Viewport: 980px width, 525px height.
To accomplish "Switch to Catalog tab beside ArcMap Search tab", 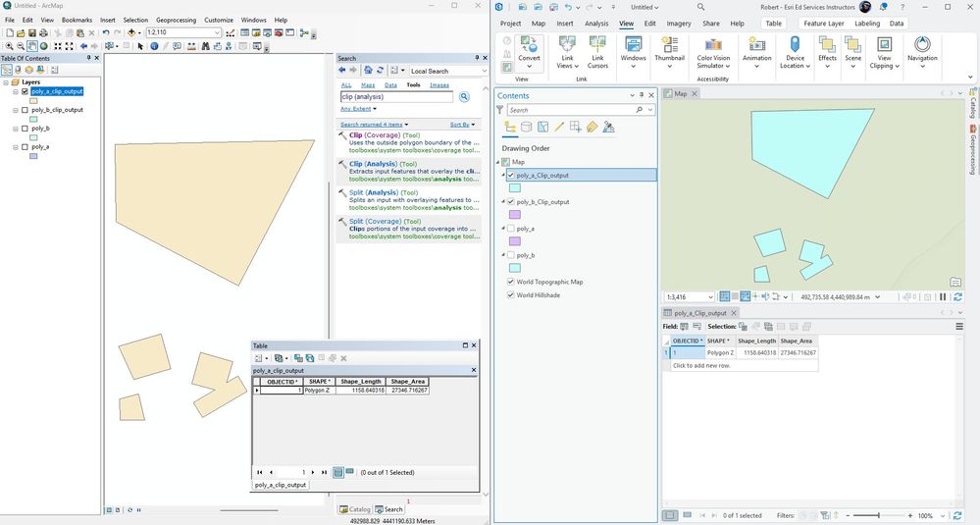I will click(355, 509).
